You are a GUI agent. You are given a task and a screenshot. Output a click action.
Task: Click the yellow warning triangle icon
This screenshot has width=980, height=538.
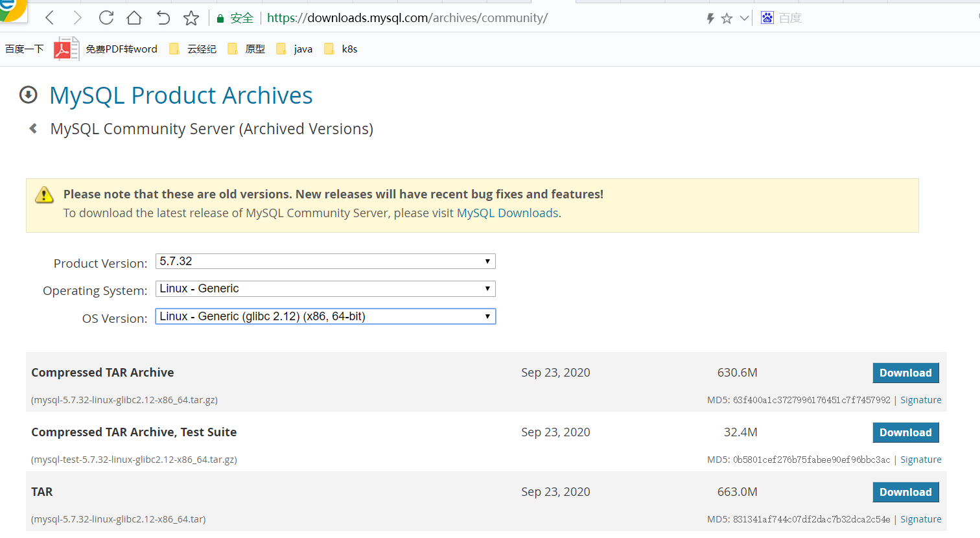[44, 194]
